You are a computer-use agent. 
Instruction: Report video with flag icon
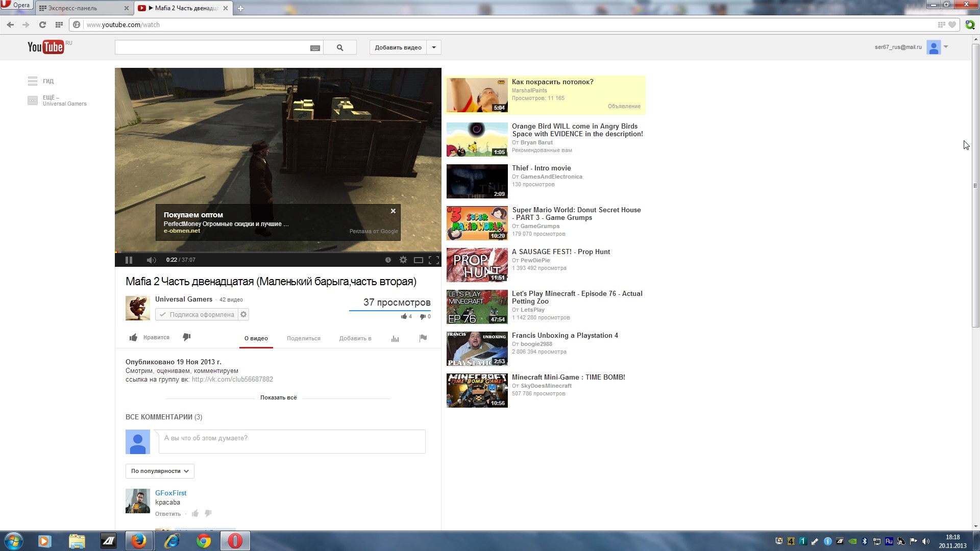point(423,338)
